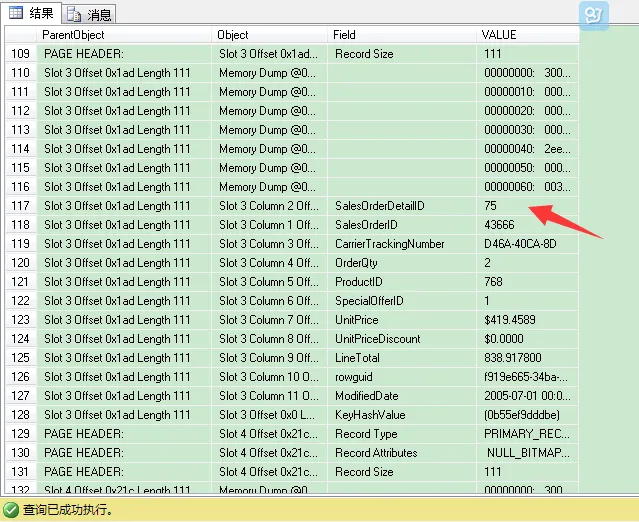This screenshot has height=522, width=639.
Task: Click the Record Attributes field cell
Action: coord(402,453)
